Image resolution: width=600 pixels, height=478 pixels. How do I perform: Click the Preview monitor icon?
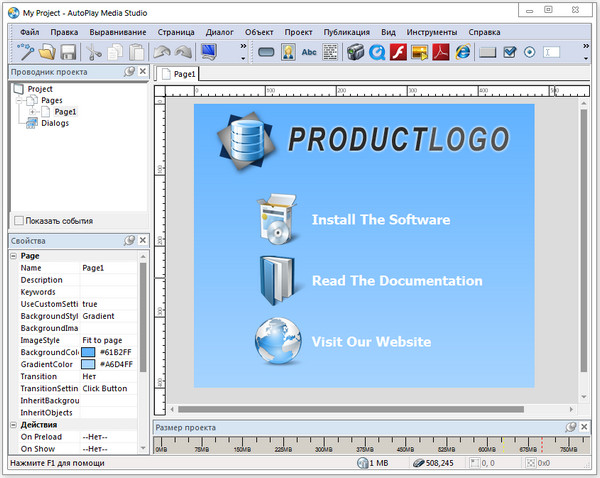pos(210,52)
